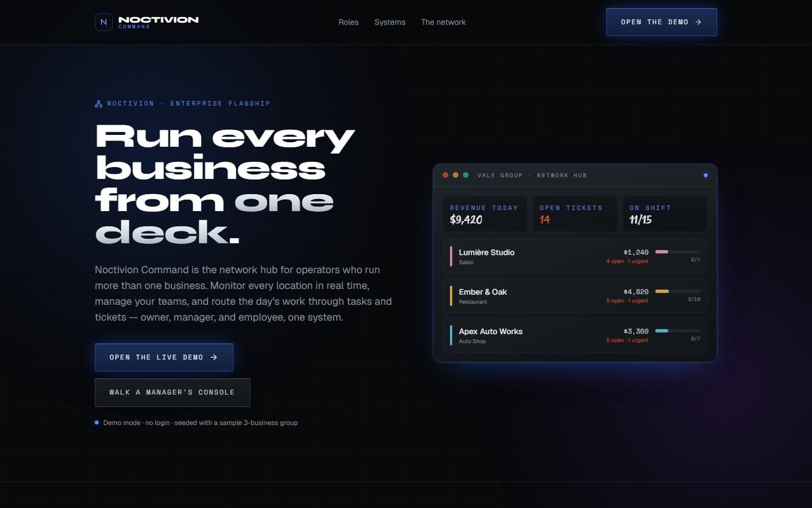The image size is (812, 508).
Task: Click Ember & Oak's 5 open · 1 urgent
Action: 627,301
